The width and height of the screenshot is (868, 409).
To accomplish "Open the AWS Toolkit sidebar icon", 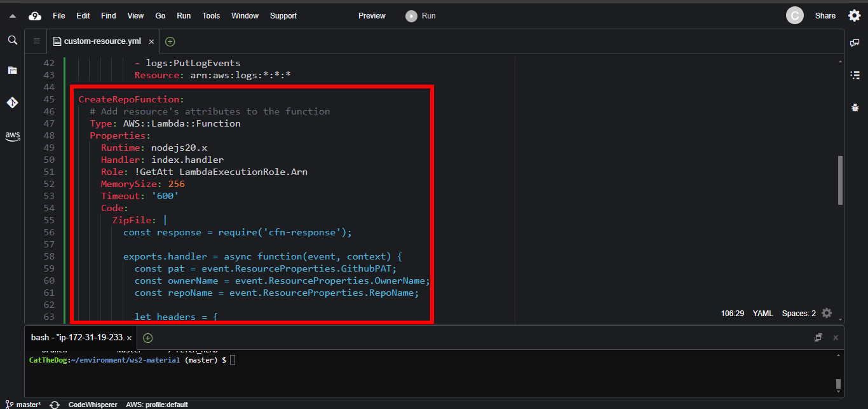I will click(12, 135).
